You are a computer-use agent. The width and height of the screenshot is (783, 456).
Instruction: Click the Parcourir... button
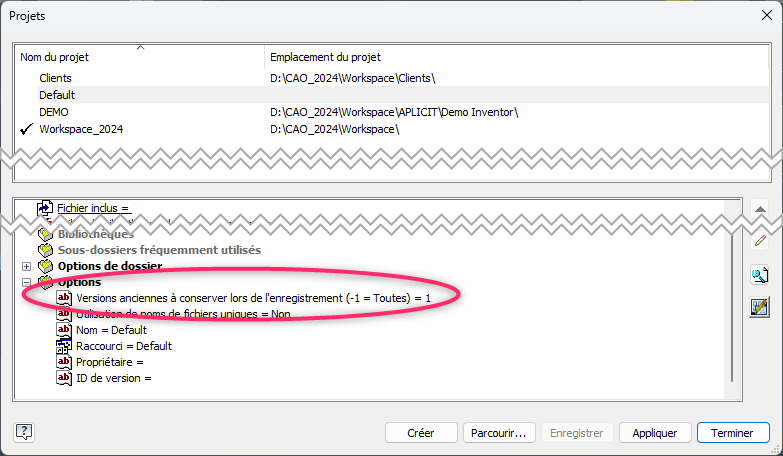[x=498, y=433]
